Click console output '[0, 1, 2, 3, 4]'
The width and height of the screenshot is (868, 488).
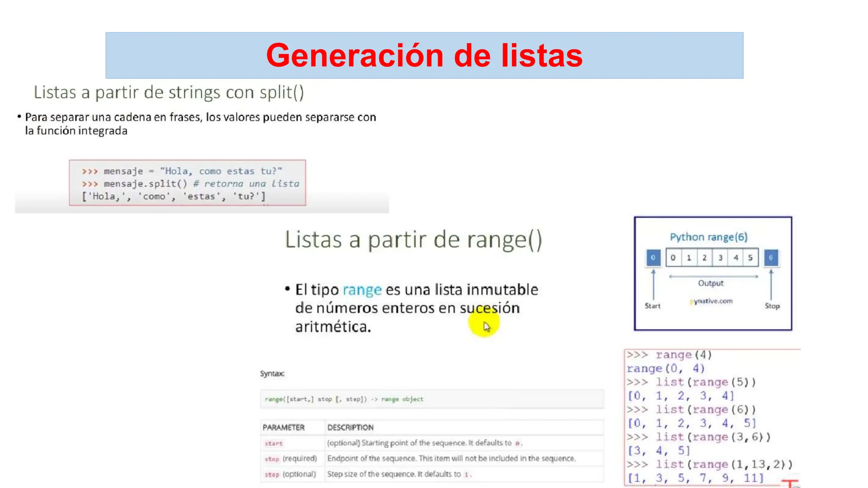[x=681, y=396]
